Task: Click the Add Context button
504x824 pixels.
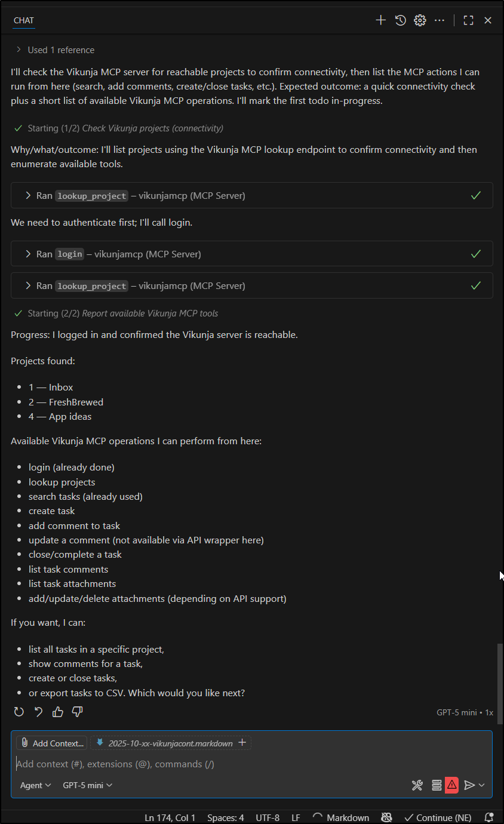Action: tap(52, 743)
